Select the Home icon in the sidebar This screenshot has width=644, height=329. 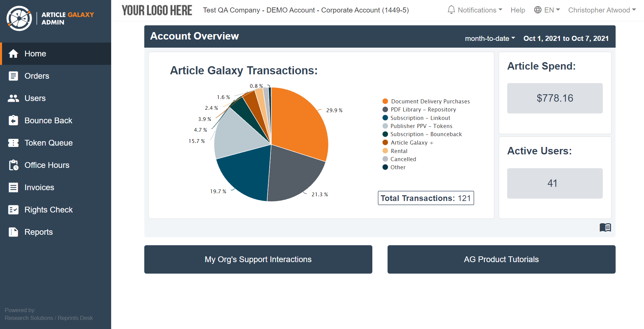[x=14, y=53]
